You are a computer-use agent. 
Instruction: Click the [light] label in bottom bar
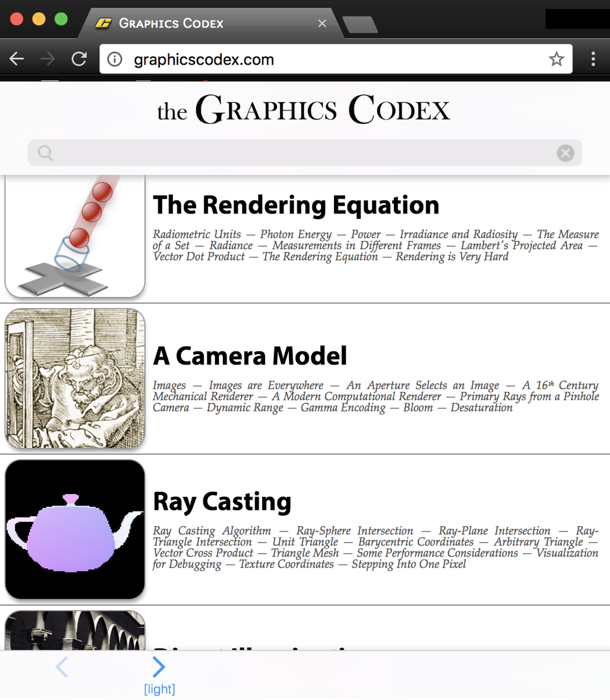pos(159,689)
